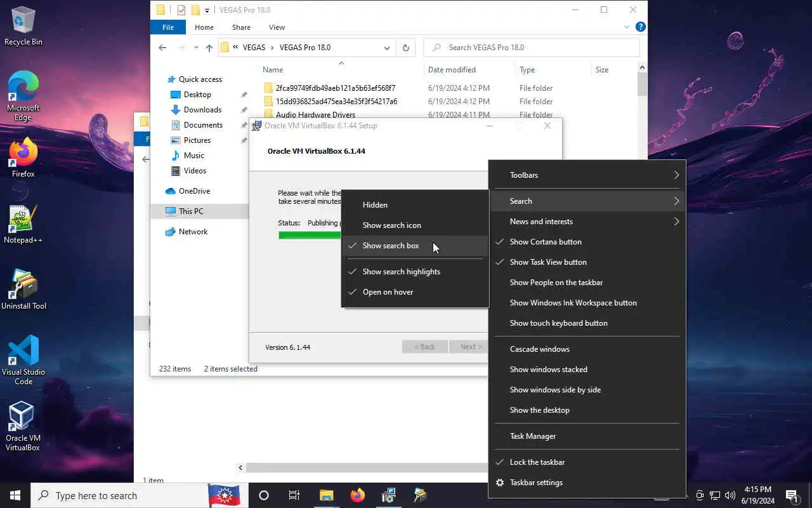Click the search highlights flag icon
The height and width of the screenshot is (508, 812).
click(226, 495)
